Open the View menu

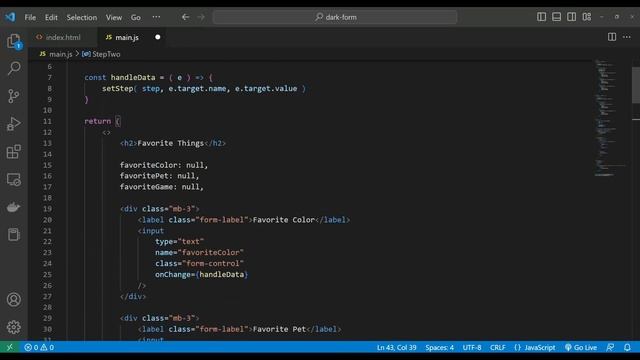point(114,17)
